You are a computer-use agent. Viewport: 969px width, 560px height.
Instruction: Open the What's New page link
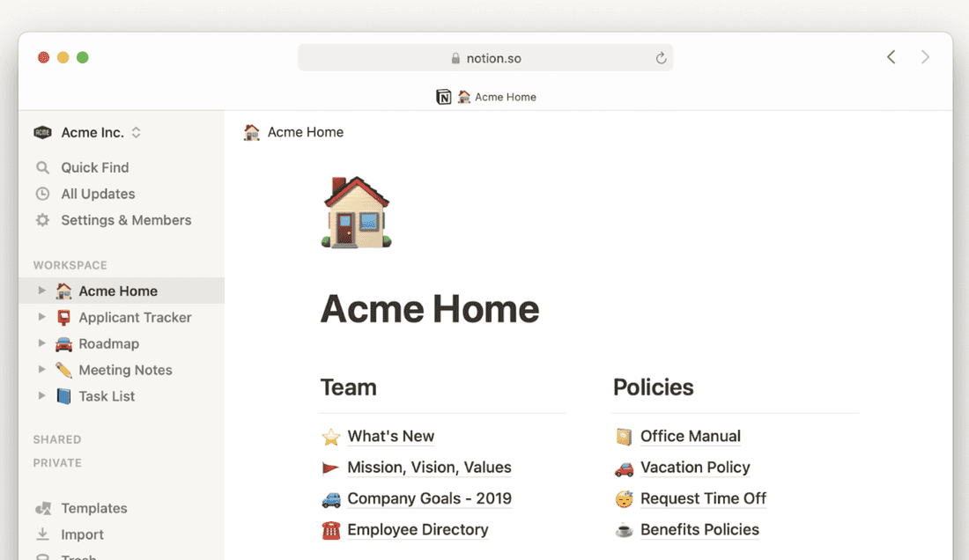390,436
